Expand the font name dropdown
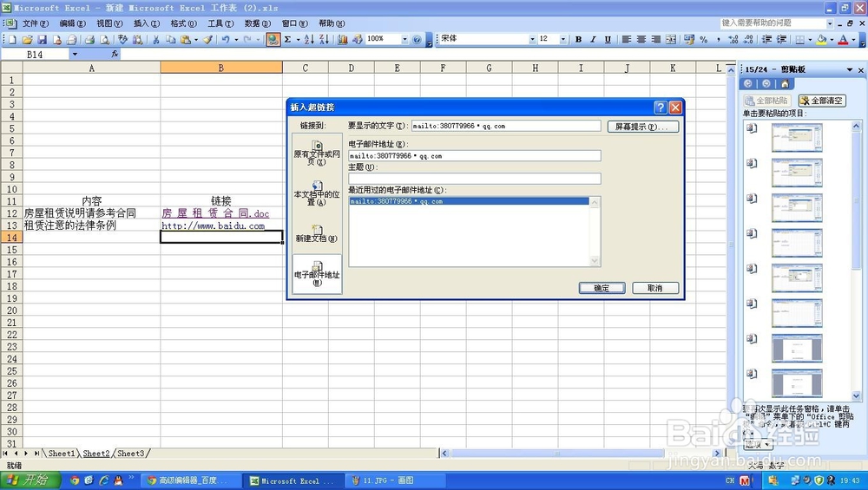Screen dimensions: 868x490 (x=532, y=39)
